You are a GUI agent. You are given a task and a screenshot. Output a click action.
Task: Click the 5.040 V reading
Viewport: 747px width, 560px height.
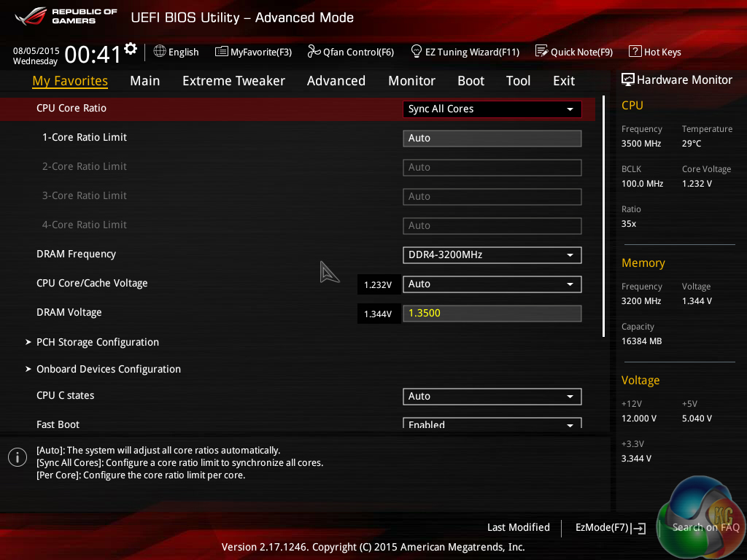click(697, 419)
